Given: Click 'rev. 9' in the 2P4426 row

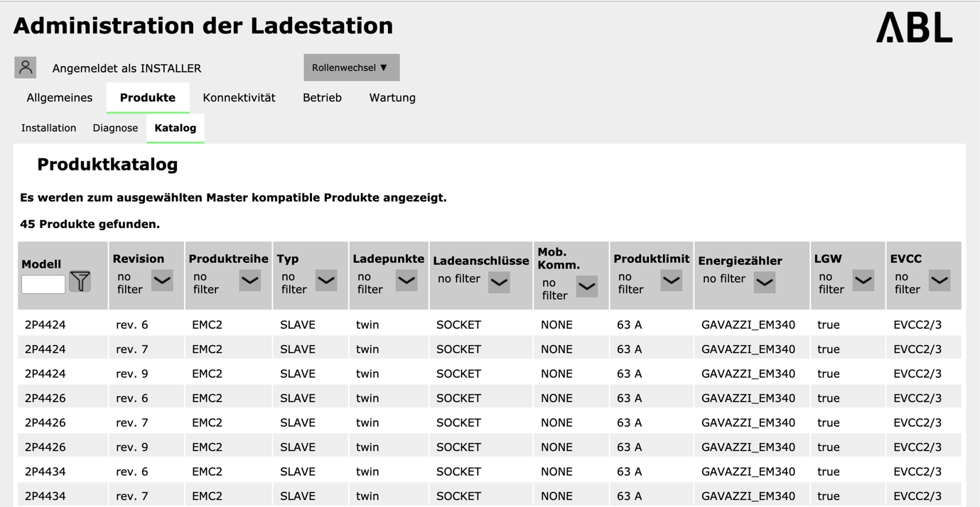Looking at the screenshot, I should click(132, 447).
